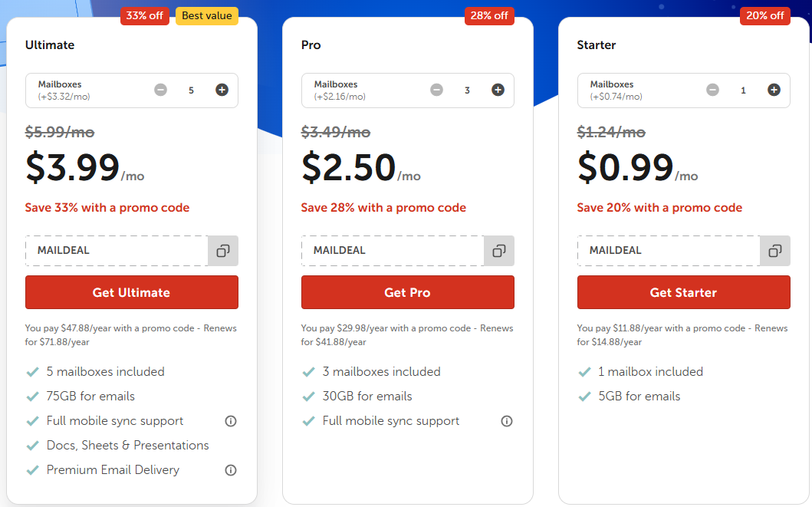Add a mailbox in the Starter plan

(774, 90)
